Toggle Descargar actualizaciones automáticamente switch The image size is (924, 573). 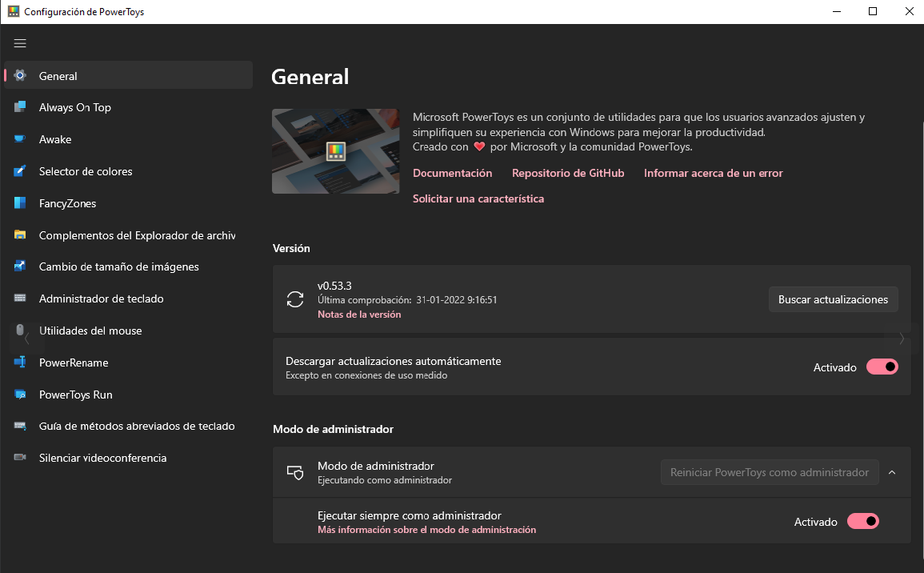point(882,367)
